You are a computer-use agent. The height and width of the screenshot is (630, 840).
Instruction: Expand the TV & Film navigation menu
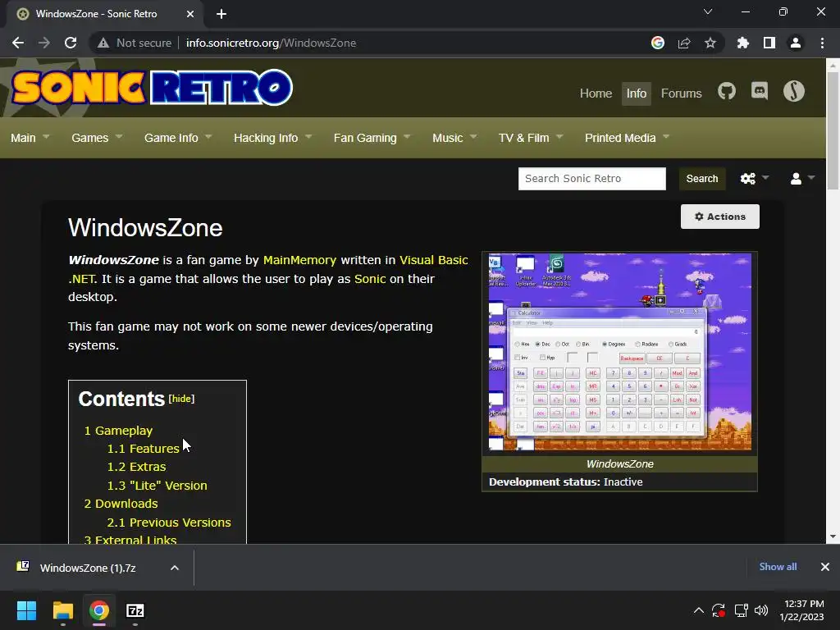(531, 138)
